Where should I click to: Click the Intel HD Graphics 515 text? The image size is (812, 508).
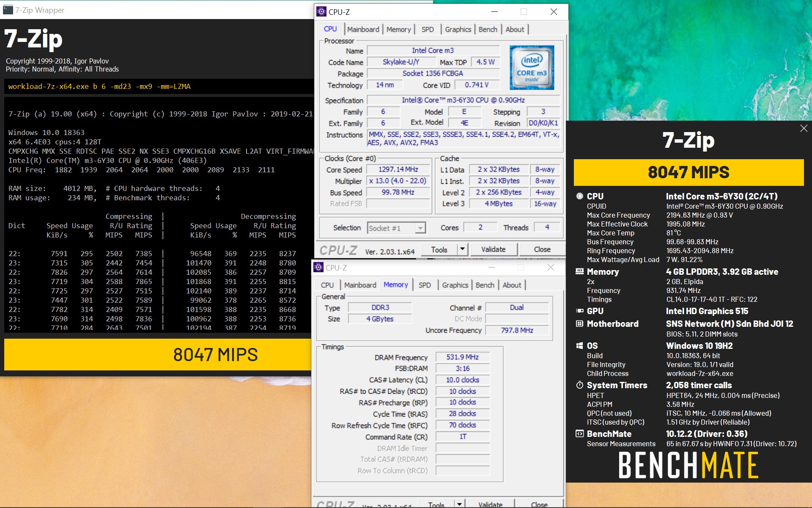[707, 311]
